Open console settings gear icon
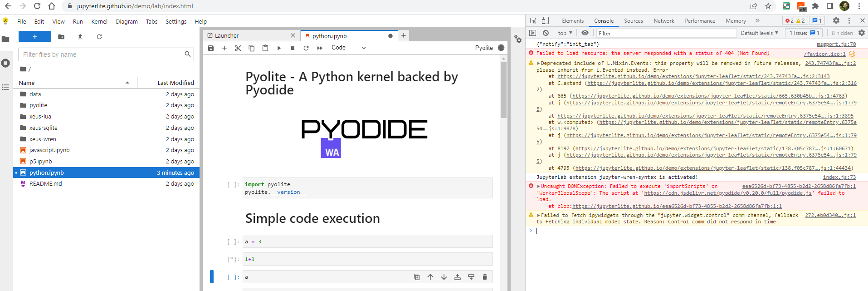868x291 pixels. point(862,33)
